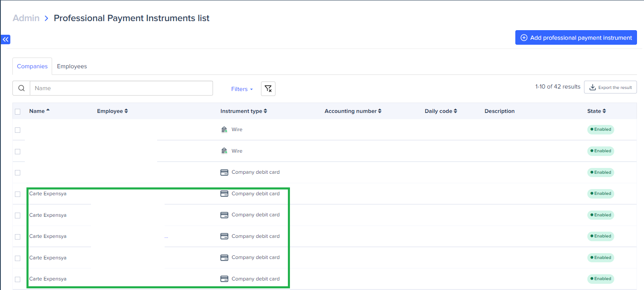The width and height of the screenshot is (644, 290).
Task: Select the Companies tab
Action: click(x=32, y=66)
